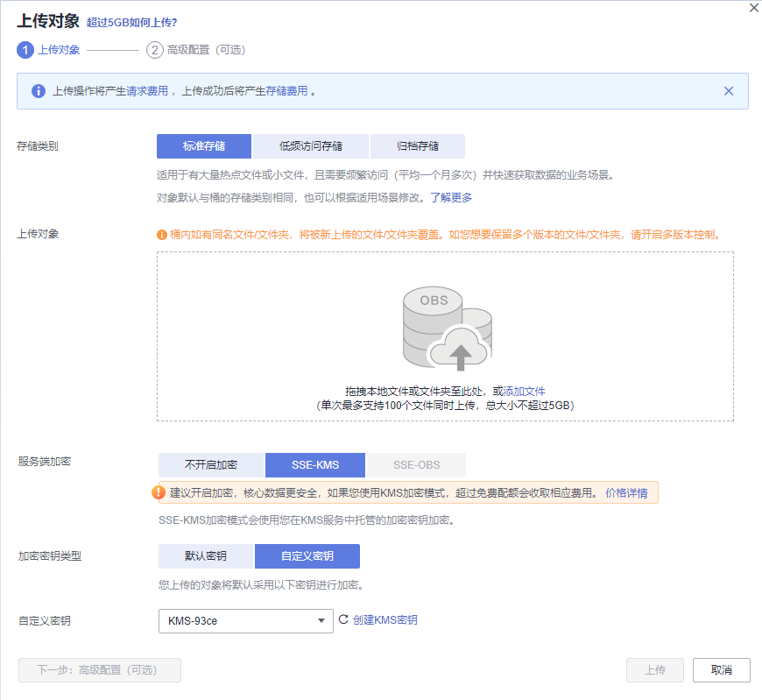Image resolution: width=762 pixels, height=700 pixels.
Task: Select 自定义密钥 key type
Action: pyautogui.click(x=307, y=556)
